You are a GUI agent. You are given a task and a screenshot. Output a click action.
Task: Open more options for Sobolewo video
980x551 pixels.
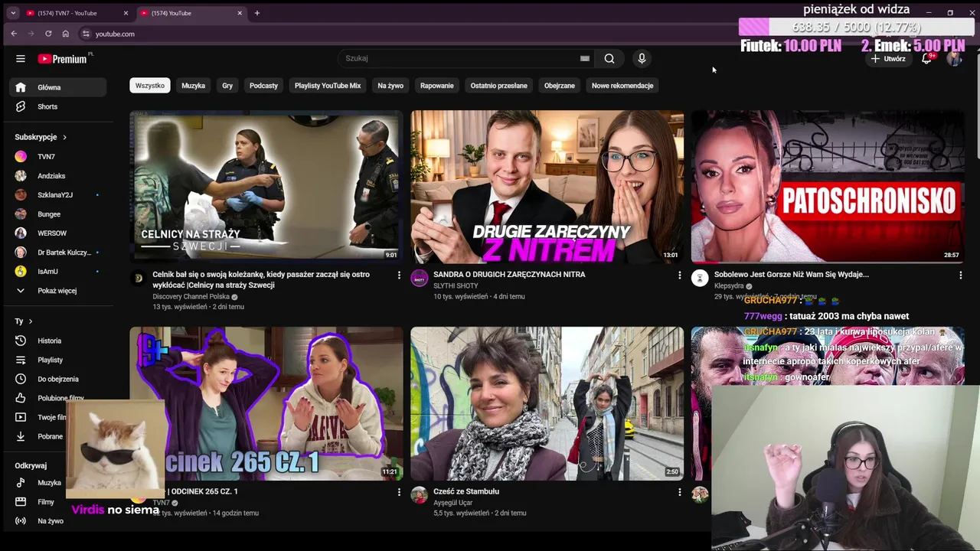pyautogui.click(x=960, y=275)
